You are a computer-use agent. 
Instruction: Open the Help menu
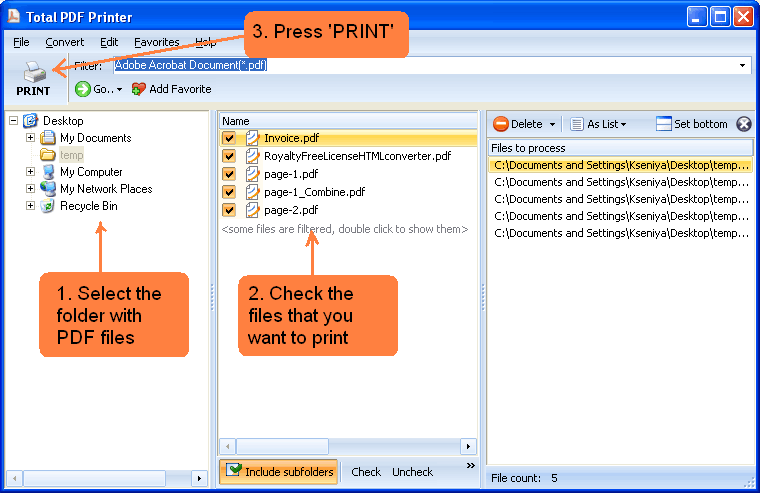[206, 42]
